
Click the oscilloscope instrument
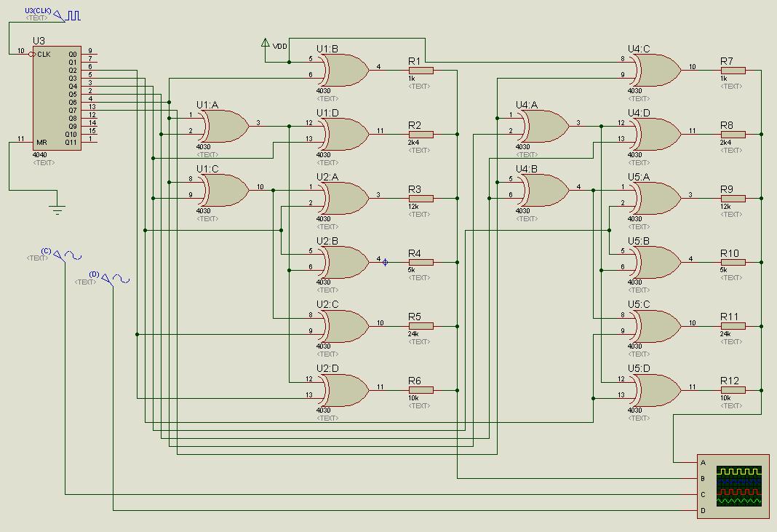coord(733,486)
